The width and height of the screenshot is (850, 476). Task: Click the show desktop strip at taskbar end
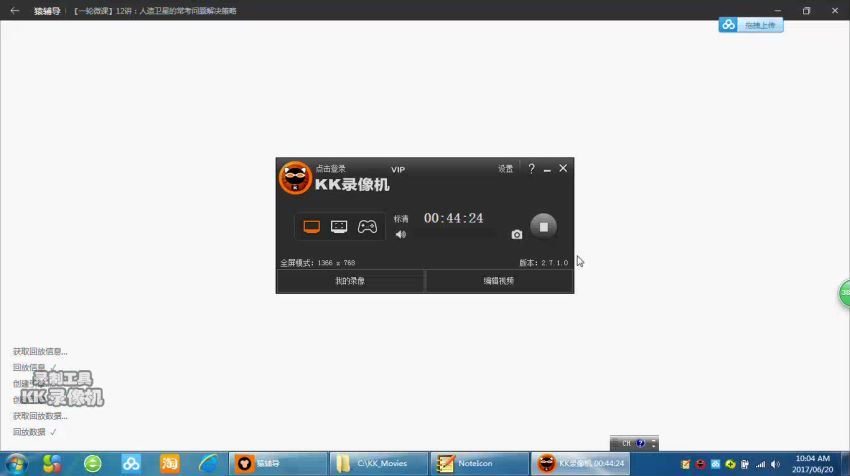point(845,464)
